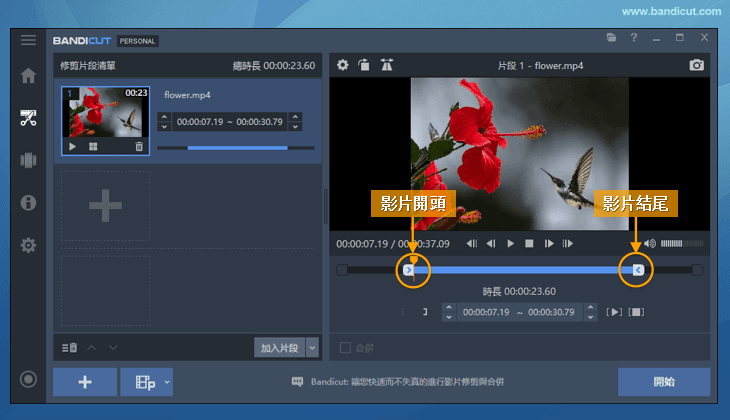The height and width of the screenshot is (420, 730).
Task: Open Settings gear in sidebar
Action: [28, 245]
